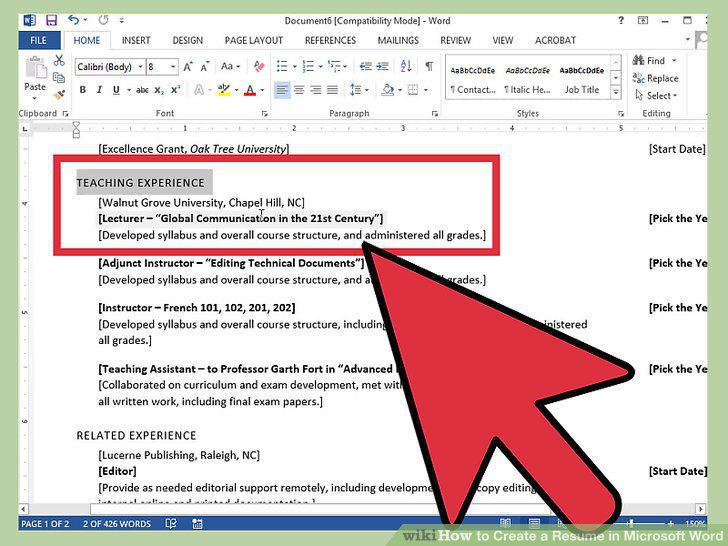This screenshot has width=728, height=546.
Task: Click the Ribbon Display Options icon
Action: (643, 20)
